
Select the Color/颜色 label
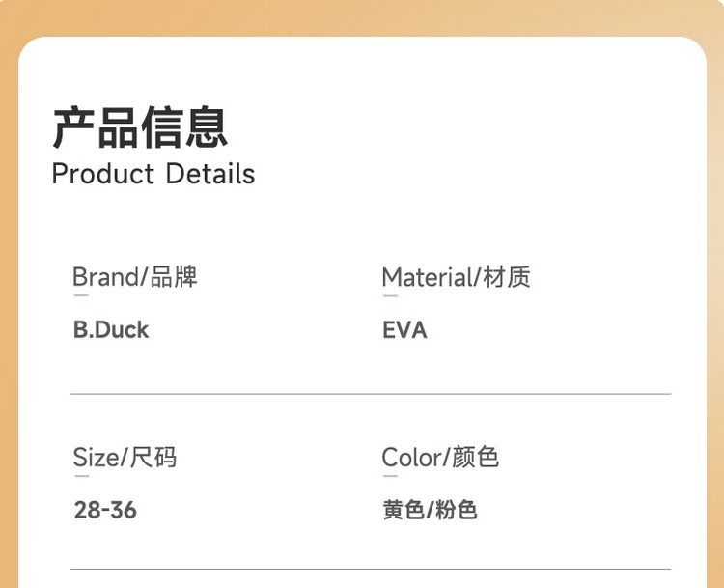pos(440,458)
